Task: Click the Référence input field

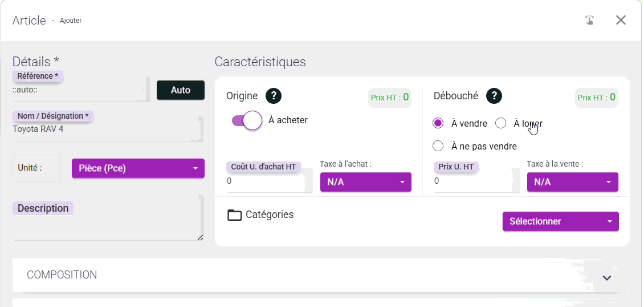Action: (x=77, y=90)
